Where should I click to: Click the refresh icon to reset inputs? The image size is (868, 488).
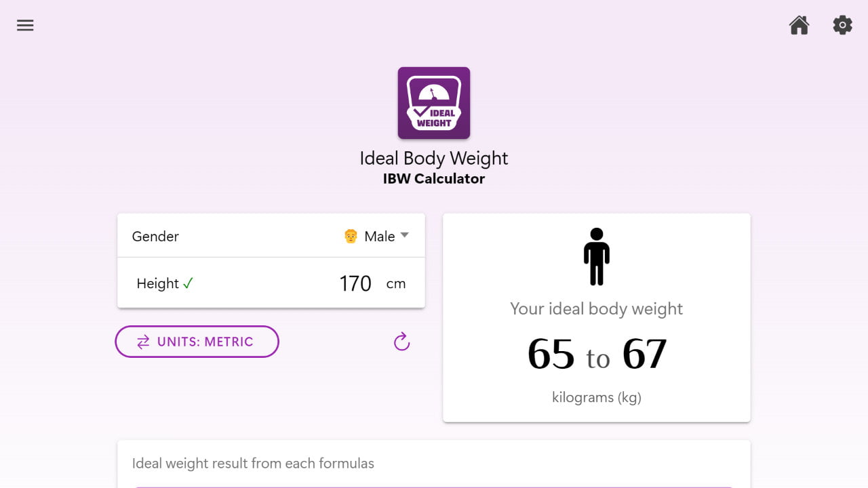pos(401,342)
